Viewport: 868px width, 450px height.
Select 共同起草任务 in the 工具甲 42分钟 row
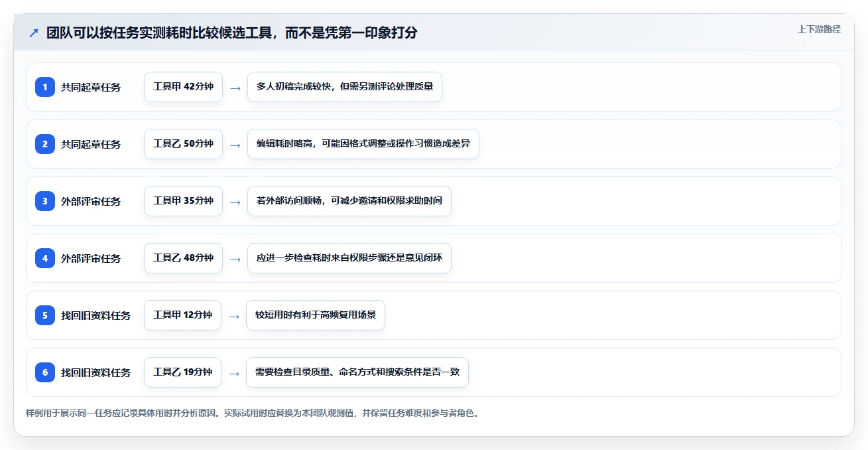pyautogui.click(x=91, y=87)
